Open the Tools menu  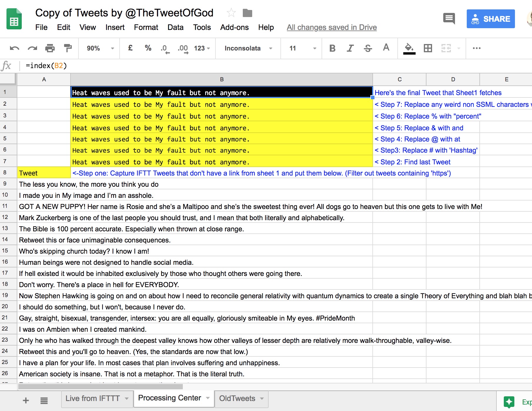(x=202, y=27)
